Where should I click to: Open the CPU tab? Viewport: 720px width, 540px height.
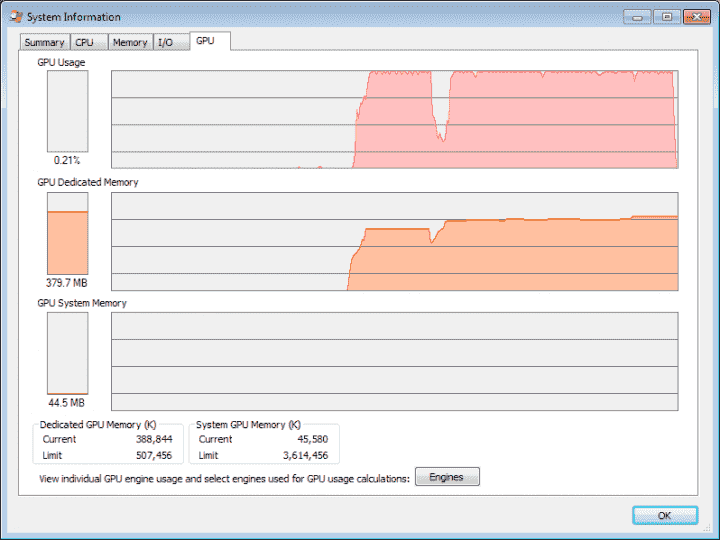click(89, 42)
